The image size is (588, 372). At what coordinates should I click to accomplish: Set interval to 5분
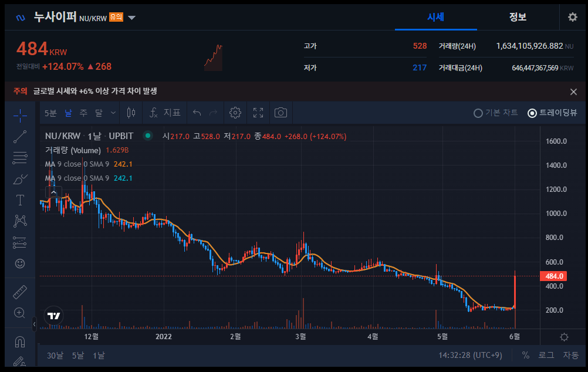click(50, 113)
